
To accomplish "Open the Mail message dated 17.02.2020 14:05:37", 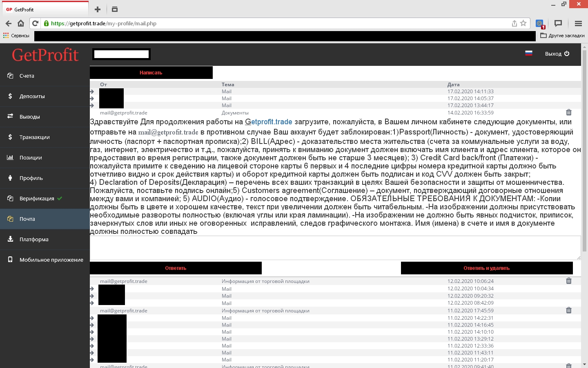I will (x=335, y=99).
